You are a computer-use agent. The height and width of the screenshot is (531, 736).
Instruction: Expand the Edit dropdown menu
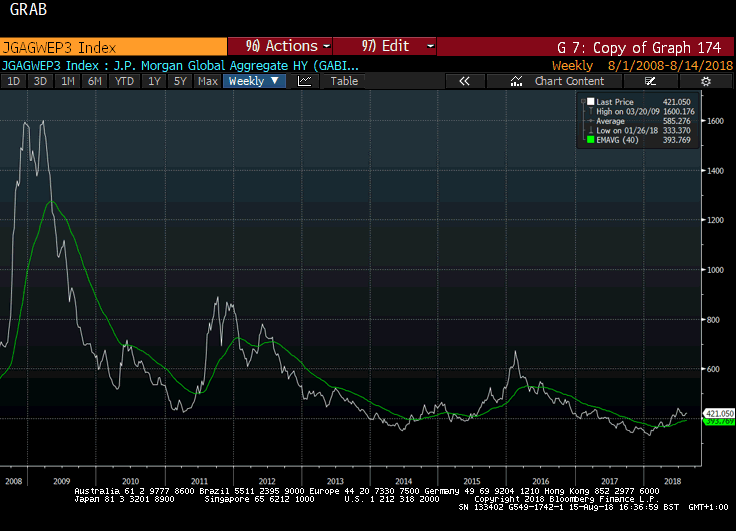[386, 46]
